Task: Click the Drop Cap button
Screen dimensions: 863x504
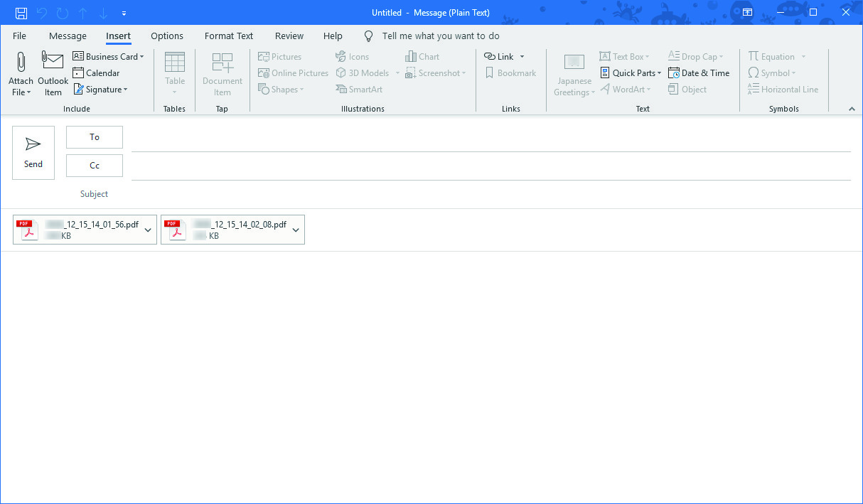Action: tap(695, 56)
